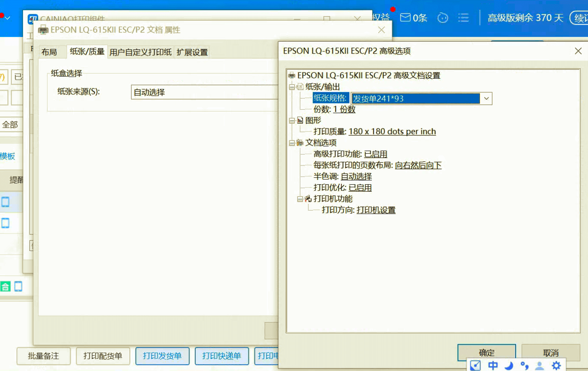Click 打印方向 打印机设置 value

click(x=376, y=210)
